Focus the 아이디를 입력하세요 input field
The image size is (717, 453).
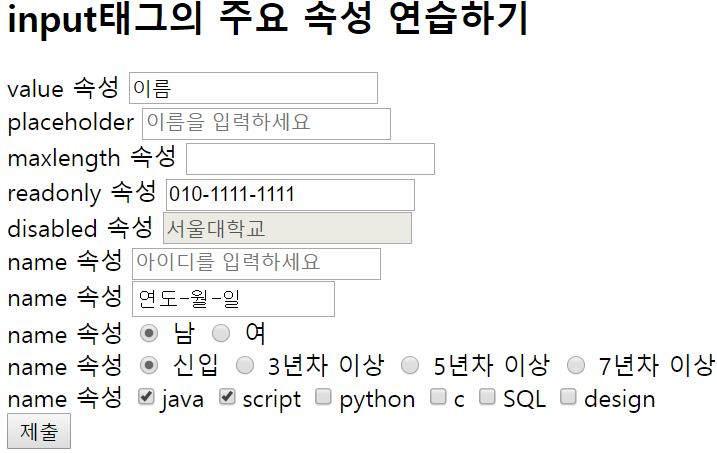coord(256,264)
